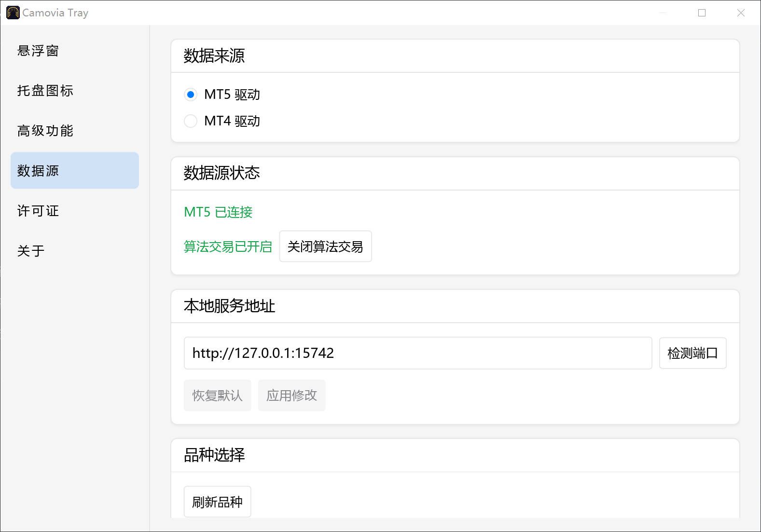Viewport: 761px width, 532px height.
Task: Click the 检测端口 button
Action: coord(692,353)
